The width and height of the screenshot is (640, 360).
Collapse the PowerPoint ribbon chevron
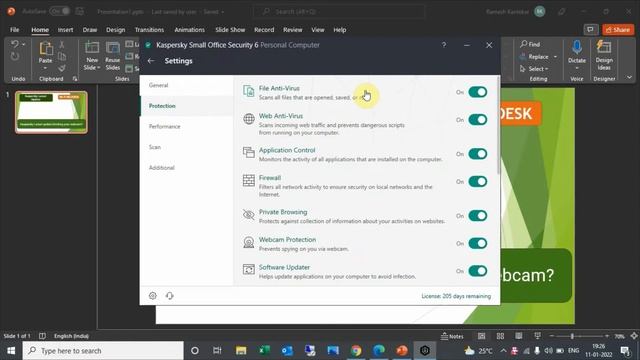coord(629,77)
